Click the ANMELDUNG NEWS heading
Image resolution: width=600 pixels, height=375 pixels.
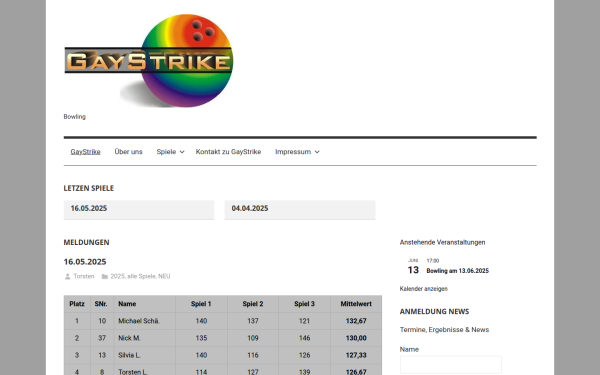pyautogui.click(x=434, y=311)
